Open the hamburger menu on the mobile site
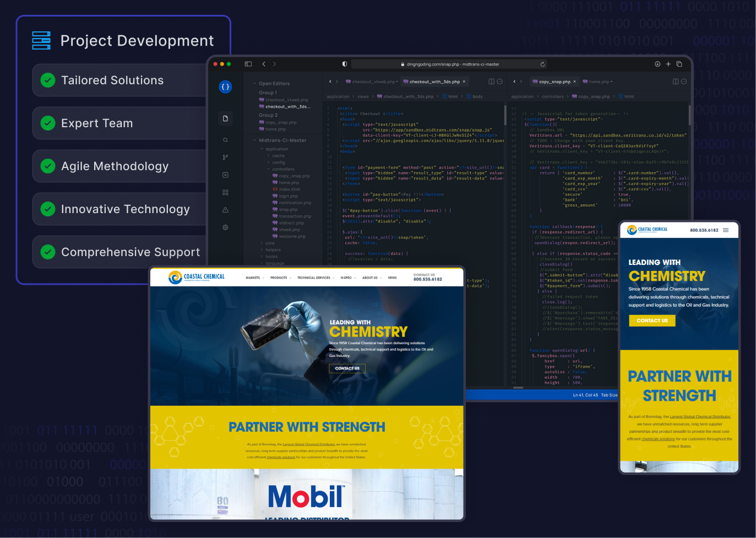This screenshot has width=756, height=538. (726, 230)
